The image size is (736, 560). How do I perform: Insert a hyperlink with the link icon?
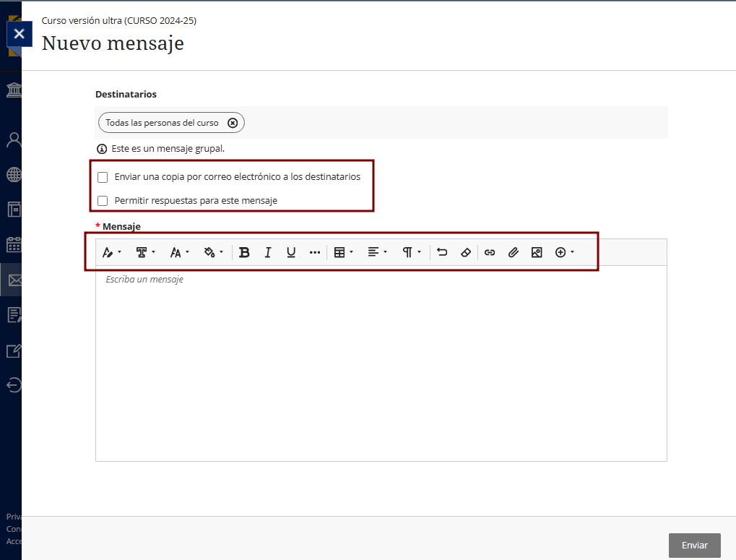click(490, 252)
